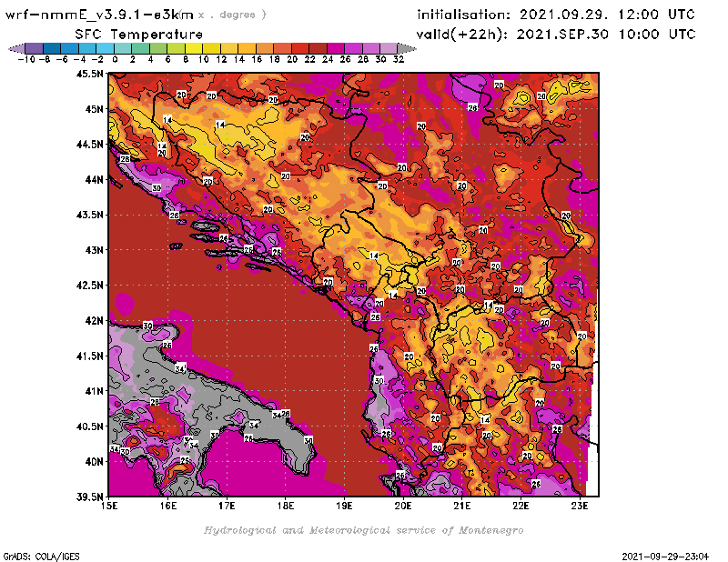Image resolution: width=728 pixels, height=562 pixels.
Task: Click the legend tick label -10
Action: (x=26, y=59)
